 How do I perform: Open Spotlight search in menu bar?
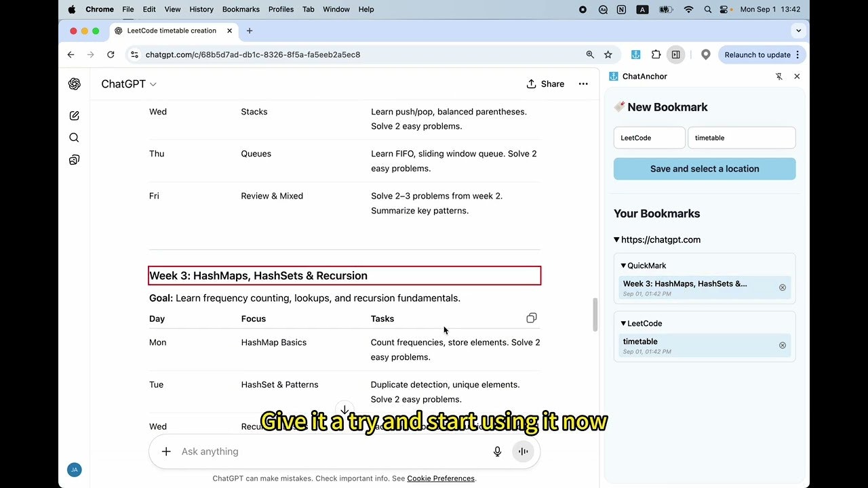pyautogui.click(x=708, y=9)
